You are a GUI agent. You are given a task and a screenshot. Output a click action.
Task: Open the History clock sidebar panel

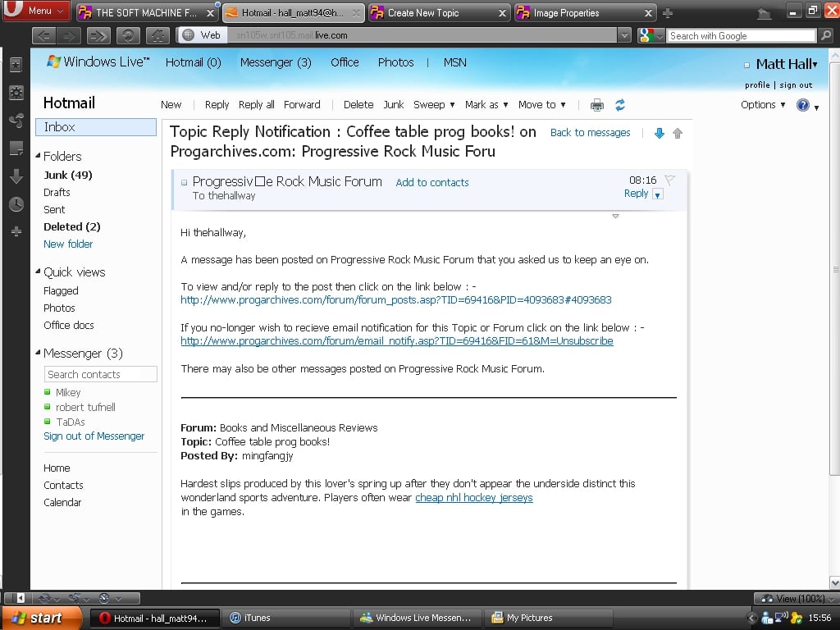coord(16,204)
